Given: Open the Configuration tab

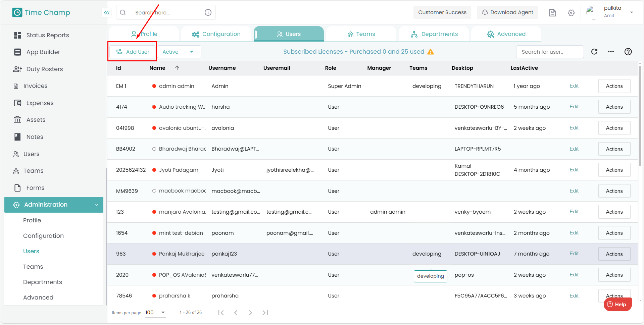Looking at the screenshot, I should tap(216, 34).
